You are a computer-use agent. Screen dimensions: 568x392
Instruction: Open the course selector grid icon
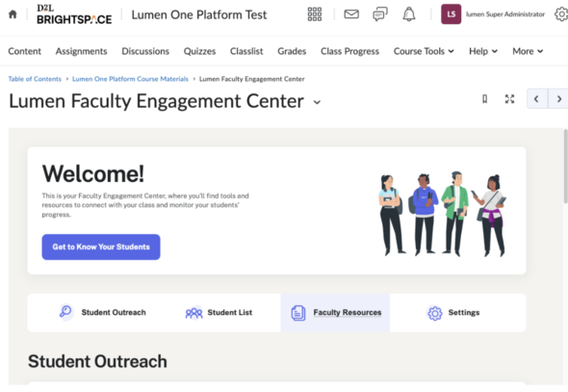coord(315,14)
